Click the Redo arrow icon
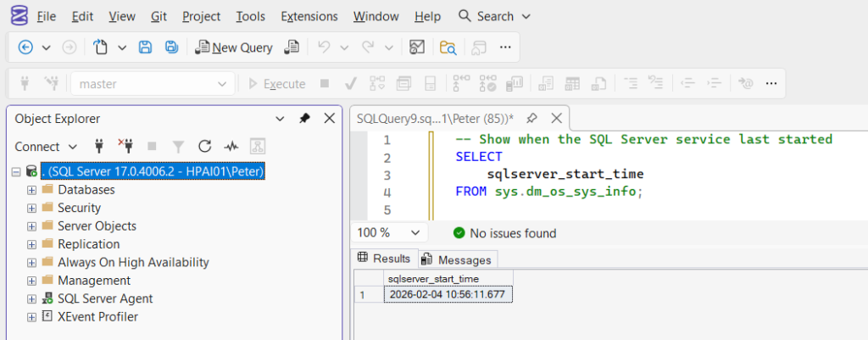Viewport: 868px width, 340px height. tap(369, 47)
